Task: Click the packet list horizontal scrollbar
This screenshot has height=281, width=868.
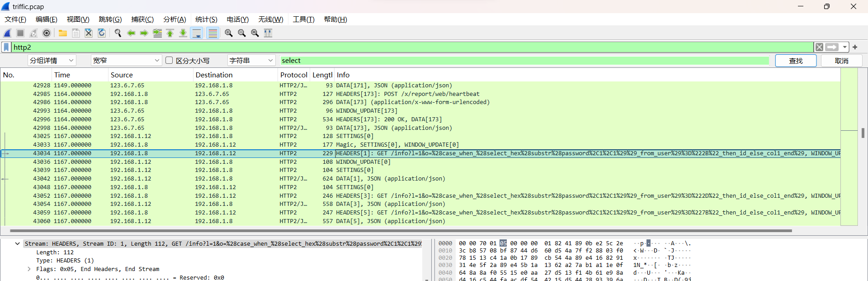Action: (401, 231)
